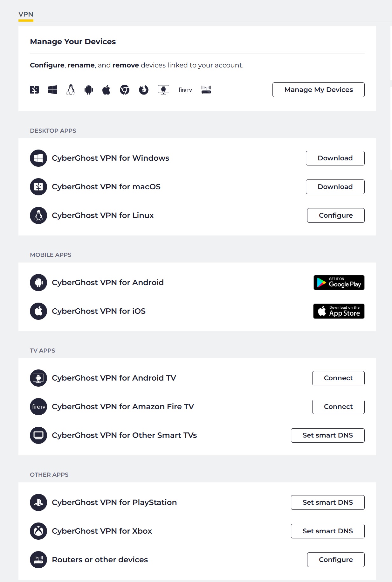The width and height of the screenshot is (392, 582).
Task: Switch to the VPN tab
Action: pos(26,14)
